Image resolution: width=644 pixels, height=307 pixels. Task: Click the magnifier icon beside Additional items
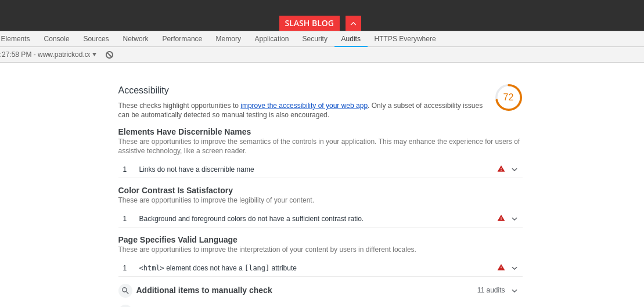[125, 291]
